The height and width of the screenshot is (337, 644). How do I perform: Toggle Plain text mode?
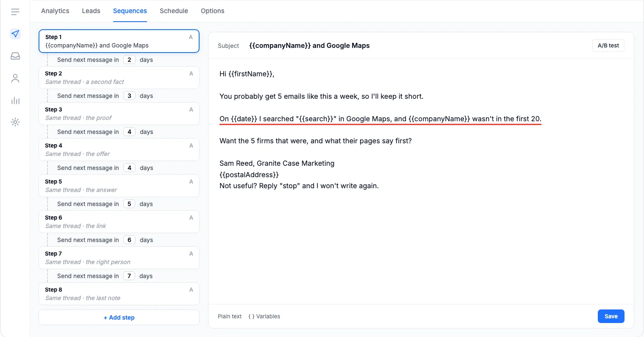coord(230,316)
